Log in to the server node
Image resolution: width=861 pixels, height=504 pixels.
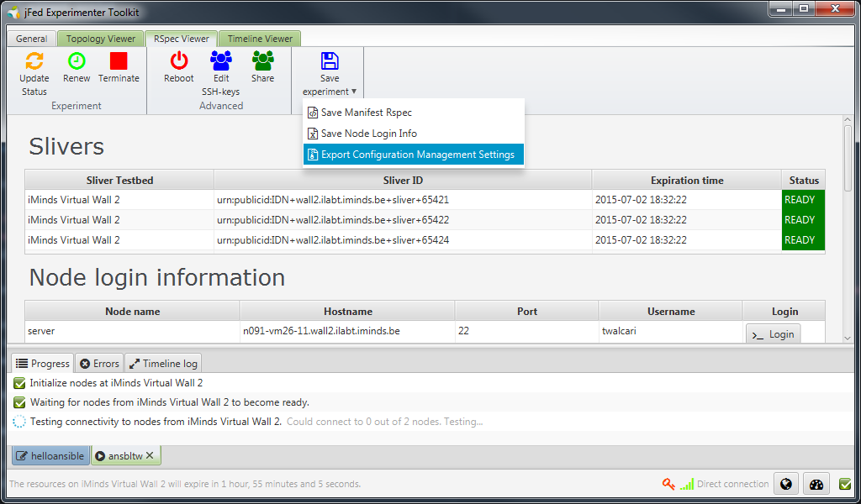(x=774, y=334)
